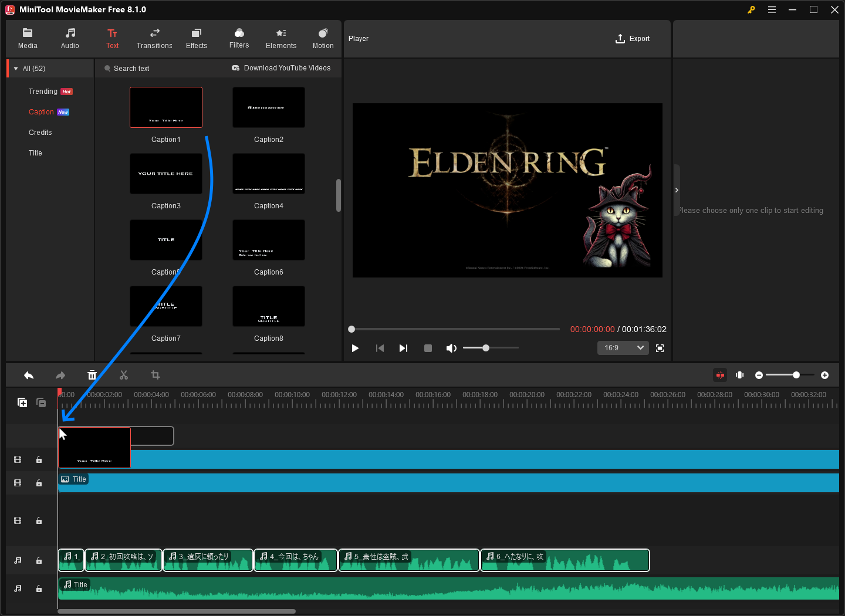
Task: Lock the second audio track
Action: [39, 589]
